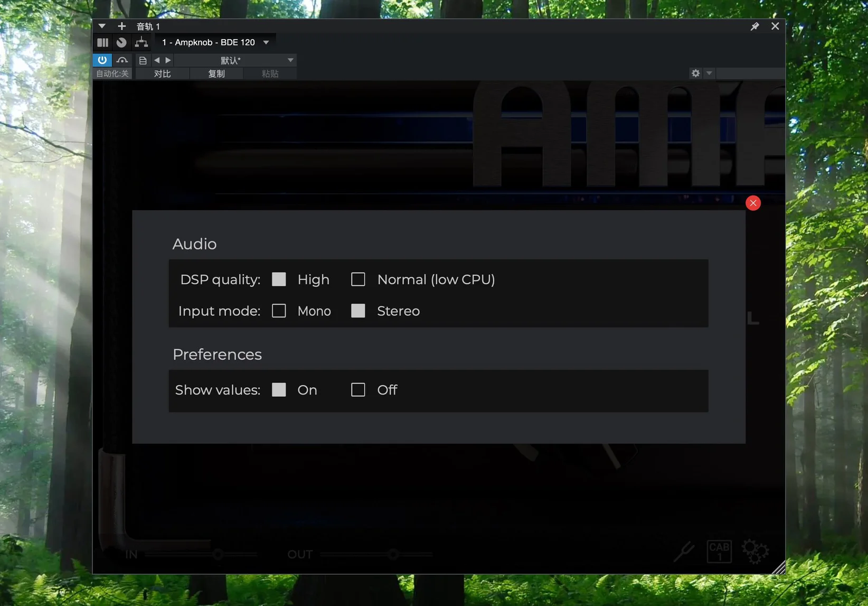Screen dimensions: 868x606
Task: Select Normal (low CPU) DSP quality
Action: tap(358, 279)
